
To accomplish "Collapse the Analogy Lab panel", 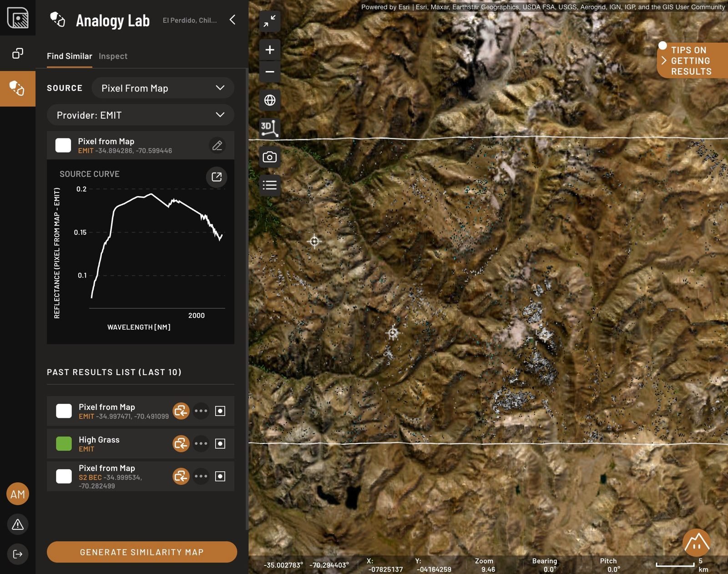I will pos(233,20).
